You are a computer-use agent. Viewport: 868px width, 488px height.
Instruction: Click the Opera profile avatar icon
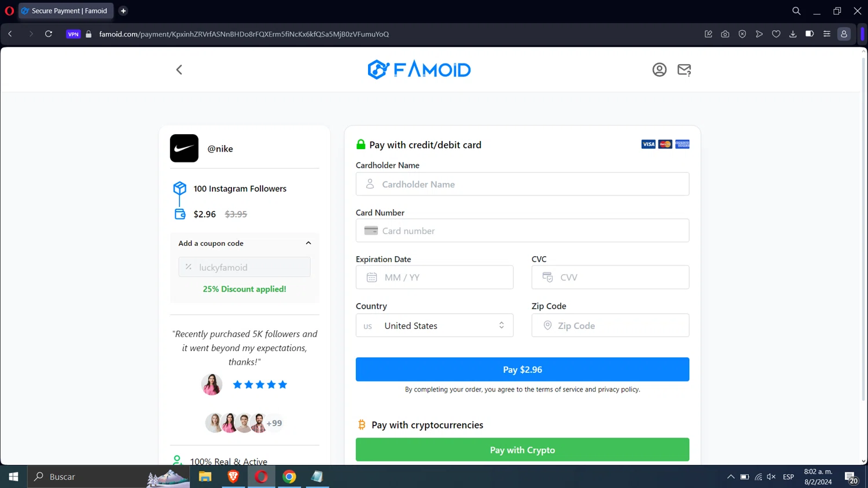[844, 34]
